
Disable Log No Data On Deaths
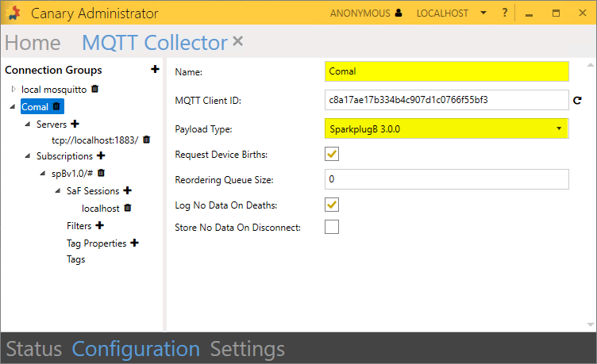tap(332, 205)
